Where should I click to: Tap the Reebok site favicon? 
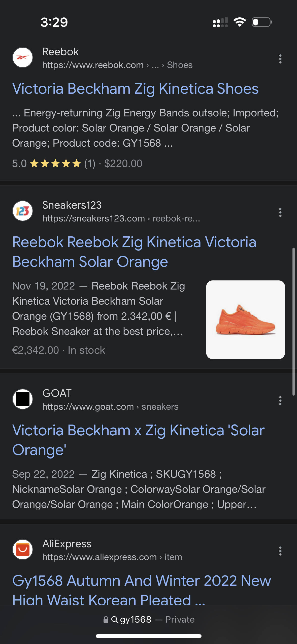click(x=23, y=58)
